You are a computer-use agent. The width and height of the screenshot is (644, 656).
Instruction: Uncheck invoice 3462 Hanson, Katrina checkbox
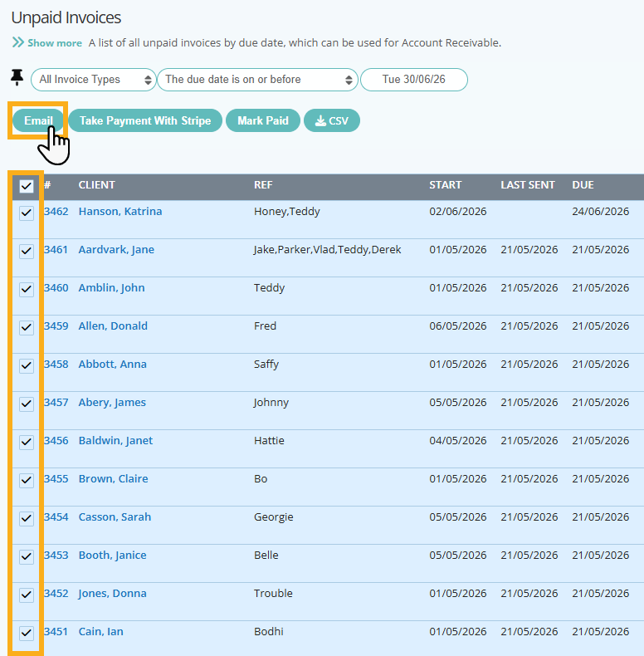[27, 213]
